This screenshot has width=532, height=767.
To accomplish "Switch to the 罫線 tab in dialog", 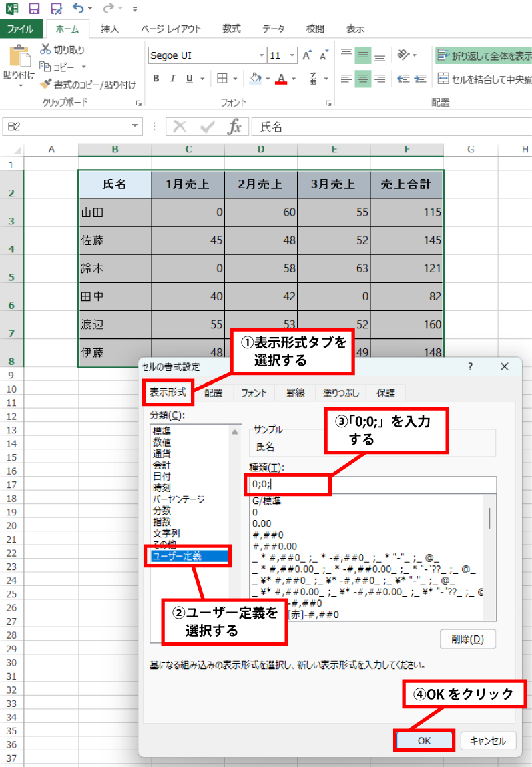I will (x=295, y=393).
